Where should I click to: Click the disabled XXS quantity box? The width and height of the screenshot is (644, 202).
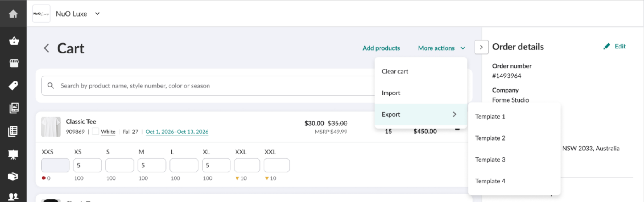pos(55,165)
